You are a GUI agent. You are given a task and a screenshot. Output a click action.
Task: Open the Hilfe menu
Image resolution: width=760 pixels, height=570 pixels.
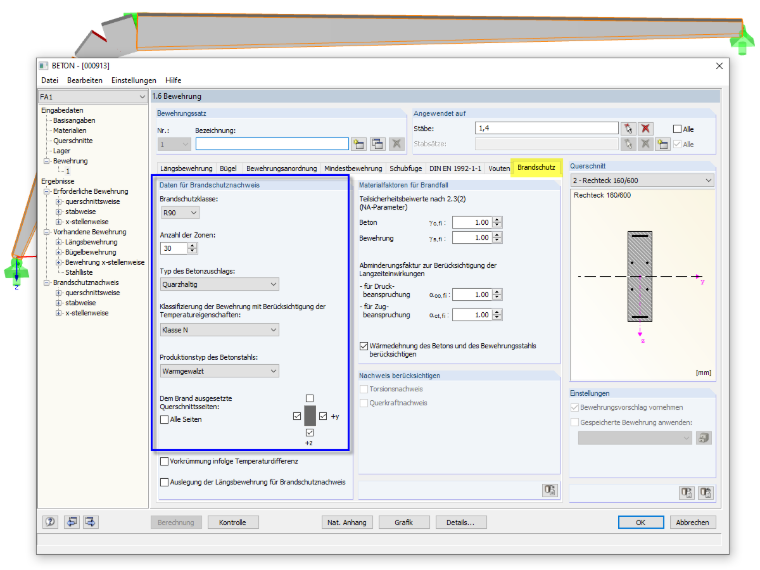[x=173, y=80]
